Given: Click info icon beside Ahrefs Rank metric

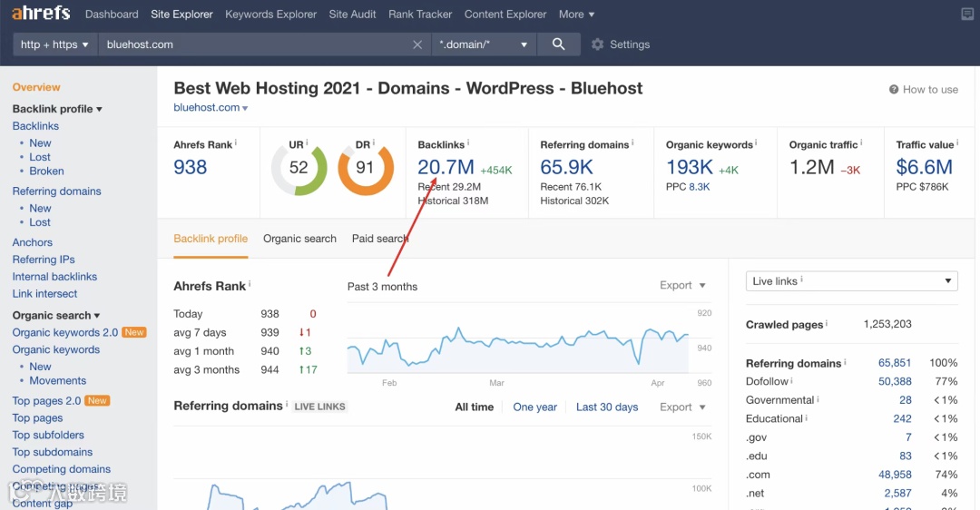Looking at the screenshot, I should pos(236,142).
